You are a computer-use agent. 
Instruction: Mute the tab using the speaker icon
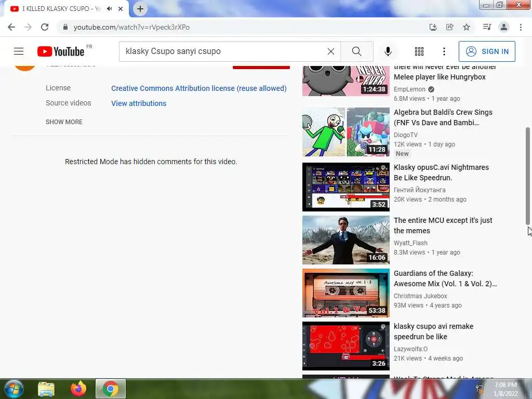pyautogui.click(x=109, y=9)
